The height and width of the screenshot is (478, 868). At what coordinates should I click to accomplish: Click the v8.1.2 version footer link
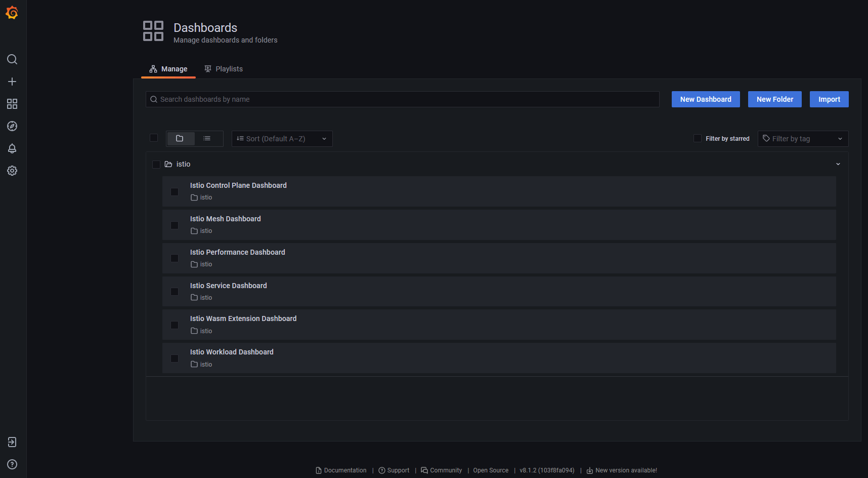pos(547,470)
